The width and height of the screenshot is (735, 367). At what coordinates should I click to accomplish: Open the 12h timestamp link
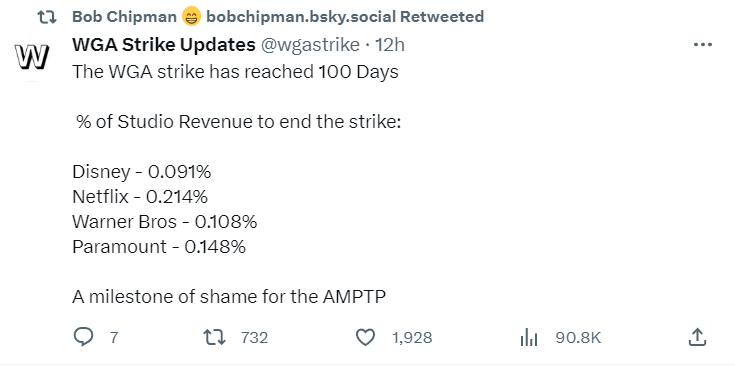tap(390, 45)
